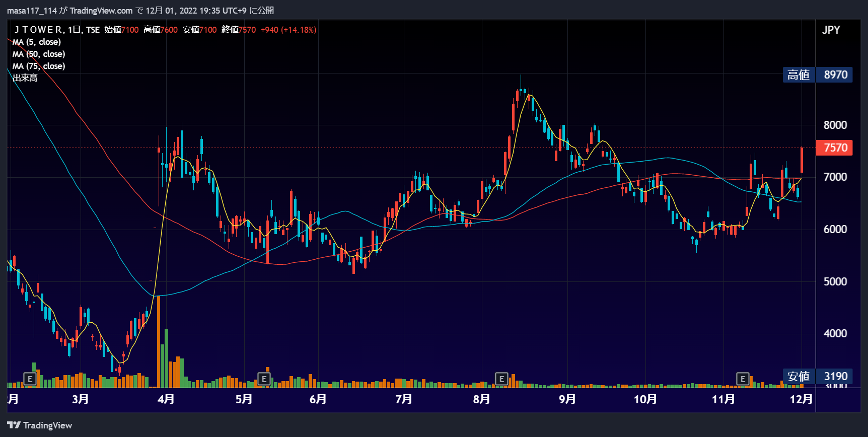Click the 7000 price axis level
The width and height of the screenshot is (868, 437).
[835, 177]
